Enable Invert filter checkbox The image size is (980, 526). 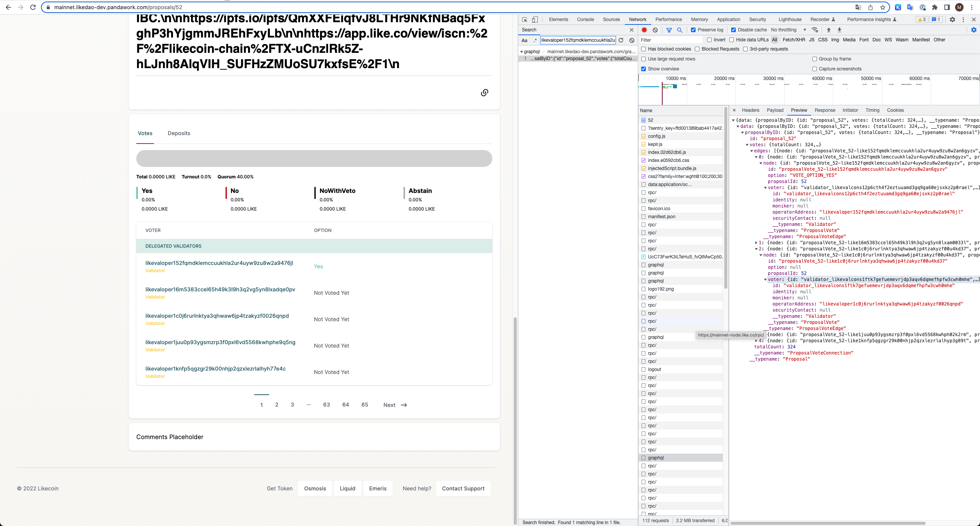(709, 40)
